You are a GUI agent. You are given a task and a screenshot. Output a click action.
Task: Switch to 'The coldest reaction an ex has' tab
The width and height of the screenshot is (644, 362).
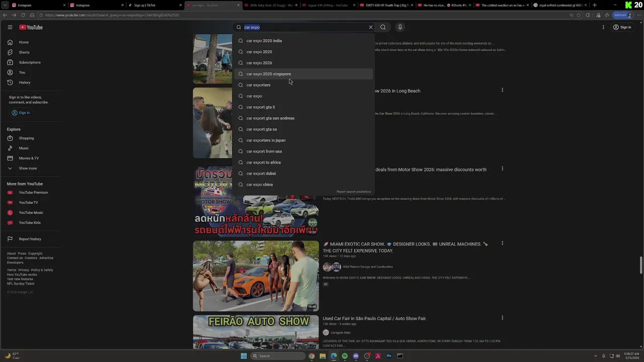[x=502, y=5]
